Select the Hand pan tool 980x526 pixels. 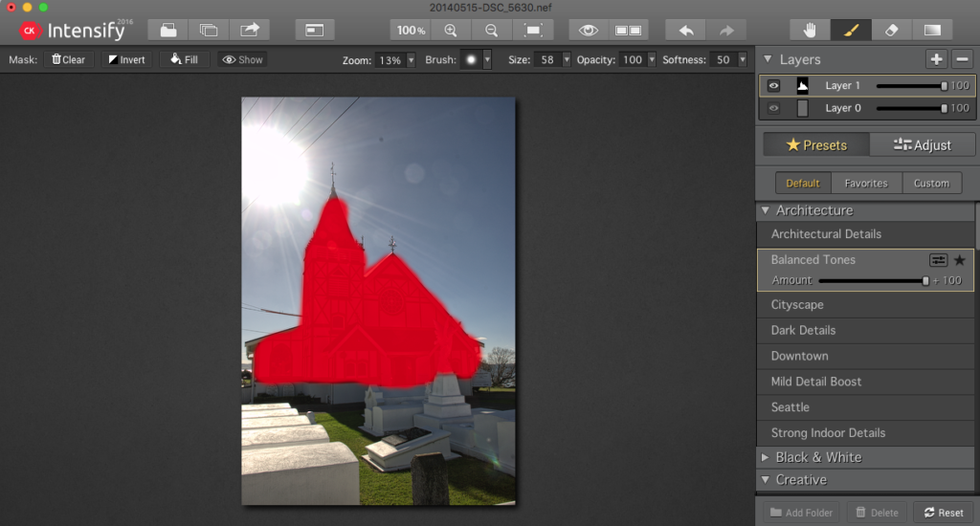(810, 30)
